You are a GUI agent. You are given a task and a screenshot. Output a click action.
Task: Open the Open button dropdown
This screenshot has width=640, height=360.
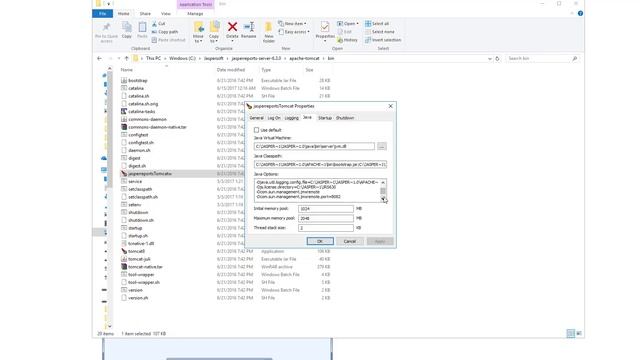click(358, 24)
